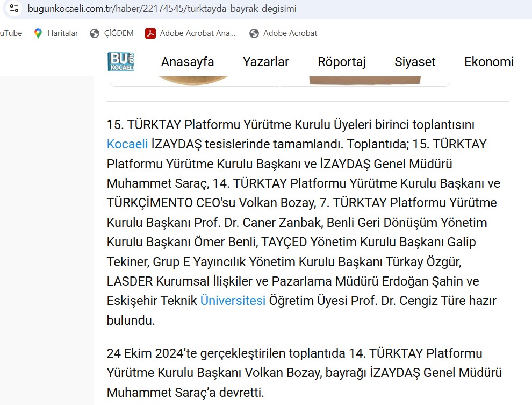532x405 pixels.
Task: Go to the Anasayfa menu item
Action: click(188, 62)
